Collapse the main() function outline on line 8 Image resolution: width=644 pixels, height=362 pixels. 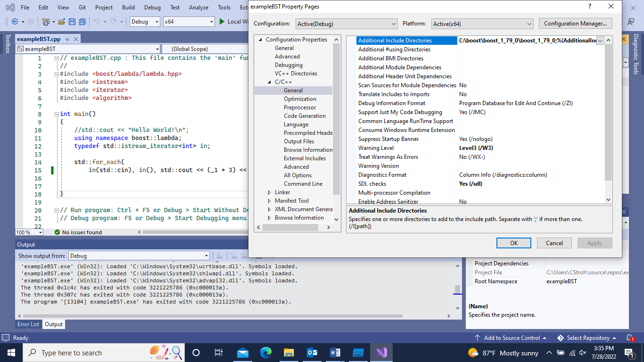57,114
